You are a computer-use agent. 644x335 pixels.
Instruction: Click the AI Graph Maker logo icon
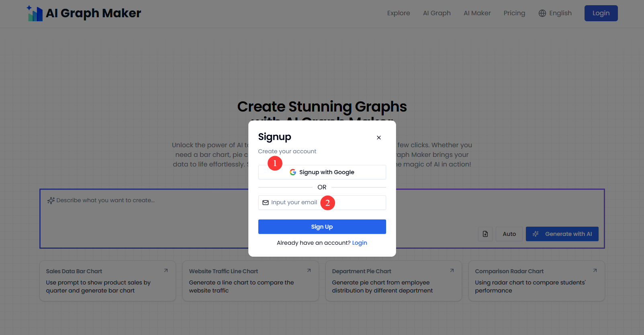[35, 13]
